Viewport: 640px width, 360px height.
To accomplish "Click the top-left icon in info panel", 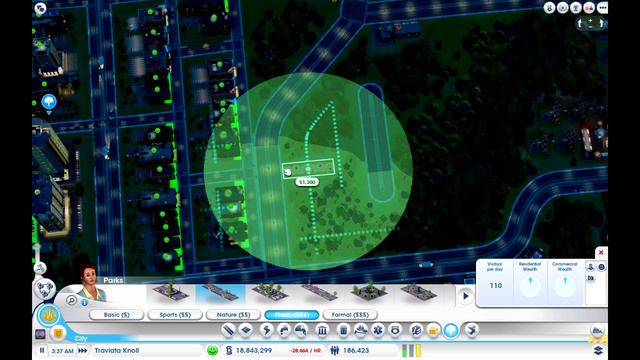I will tap(590, 267).
